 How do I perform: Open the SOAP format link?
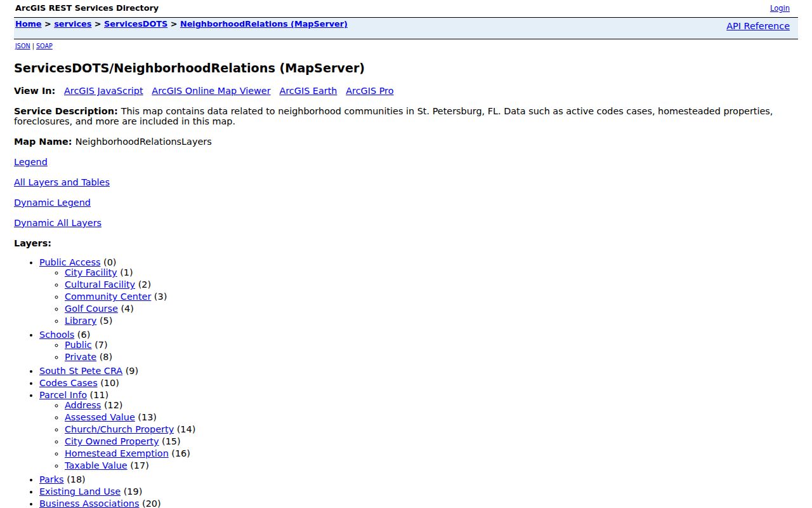(x=44, y=46)
